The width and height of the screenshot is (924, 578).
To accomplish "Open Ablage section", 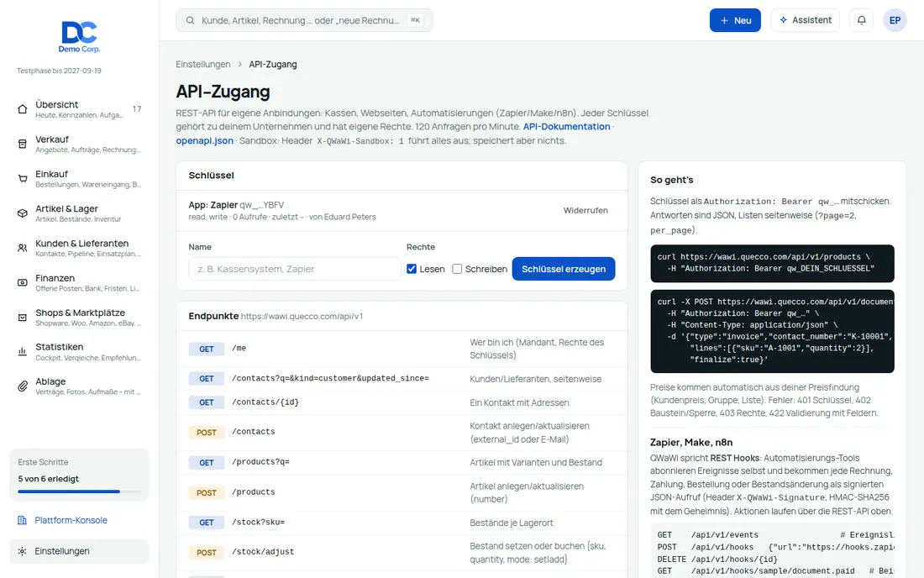I will pos(80,386).
